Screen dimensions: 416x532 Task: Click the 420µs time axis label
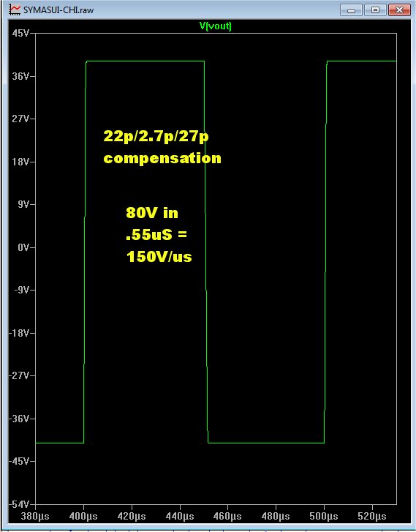[132, 517]
